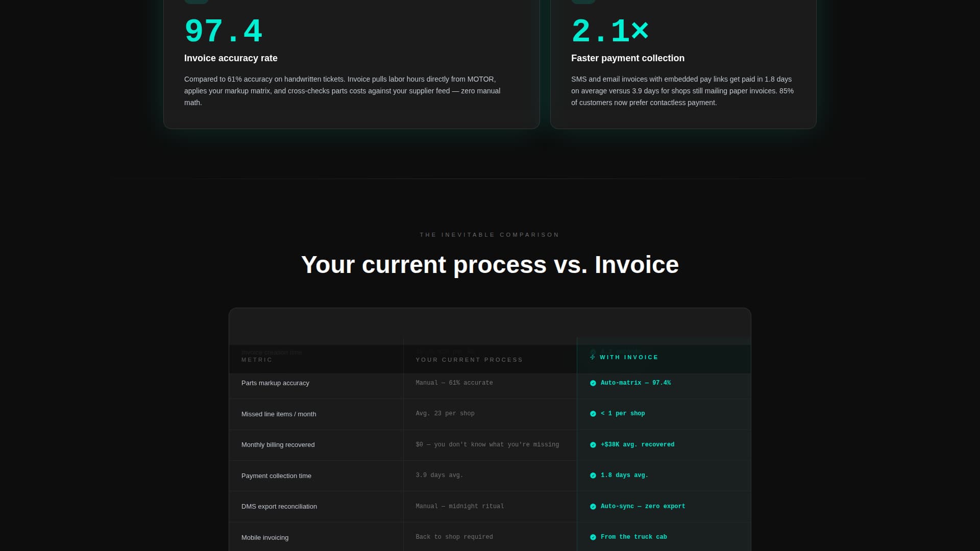Viewport: 980px width, 551px height.
Task: Click the YOUR CURRENT PROCESS column header
Action: (x=470, y=360)
